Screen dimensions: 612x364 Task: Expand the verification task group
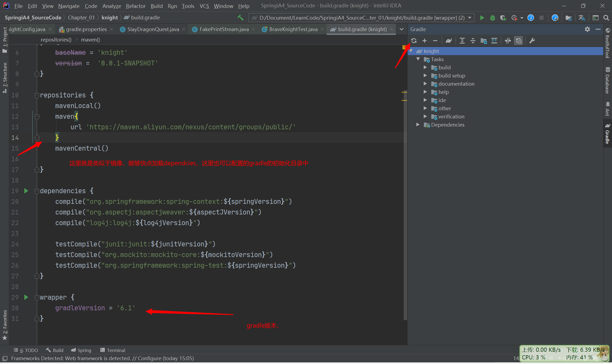click(425, 117)
